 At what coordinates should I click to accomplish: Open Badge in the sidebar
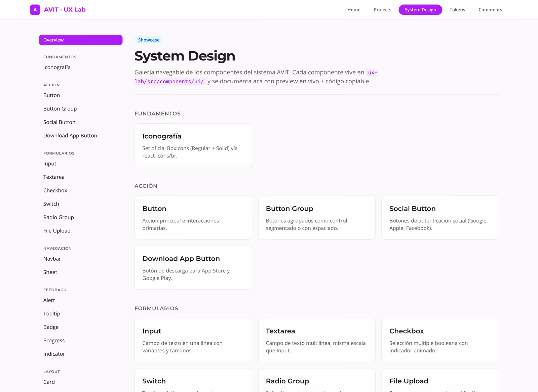point(81,327)
